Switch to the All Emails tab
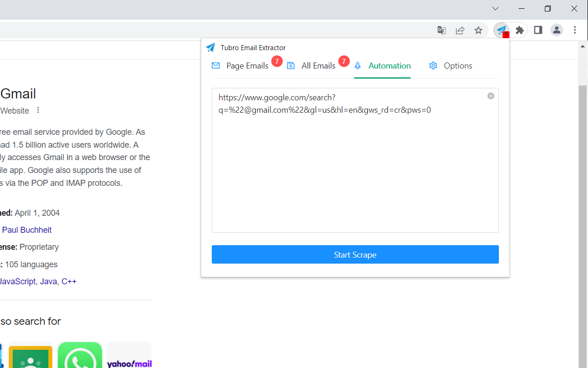Viewport: 588px width, 368px height. (x=311, y=66)
